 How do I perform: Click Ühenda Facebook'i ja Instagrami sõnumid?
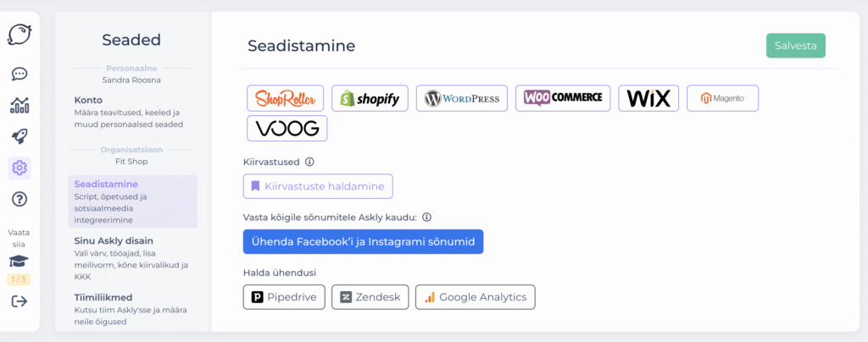[363, 242]
